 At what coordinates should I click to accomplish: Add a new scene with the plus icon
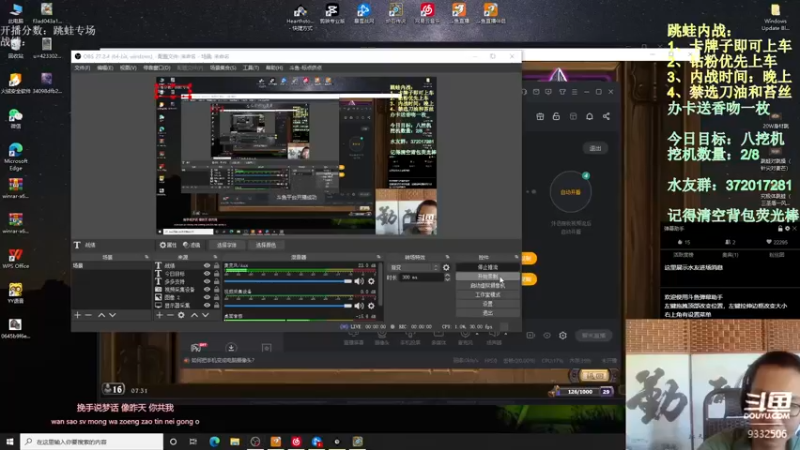pos(78,315)
